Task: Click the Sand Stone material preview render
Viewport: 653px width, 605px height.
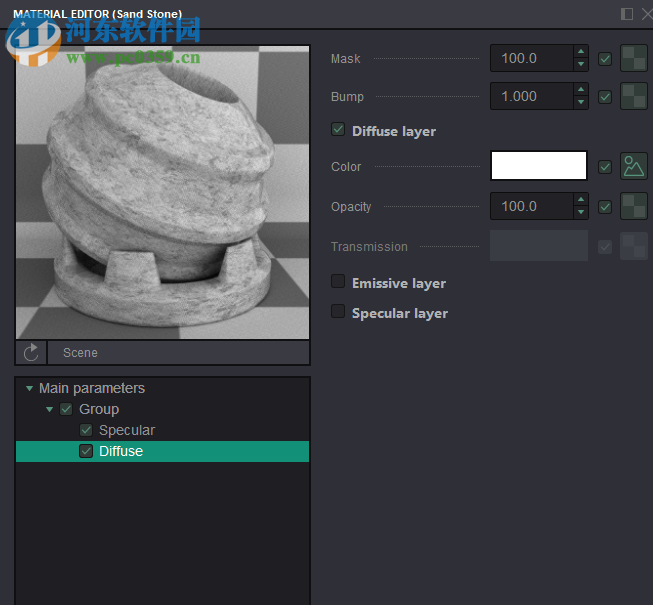Action: [x=162, y=192]
